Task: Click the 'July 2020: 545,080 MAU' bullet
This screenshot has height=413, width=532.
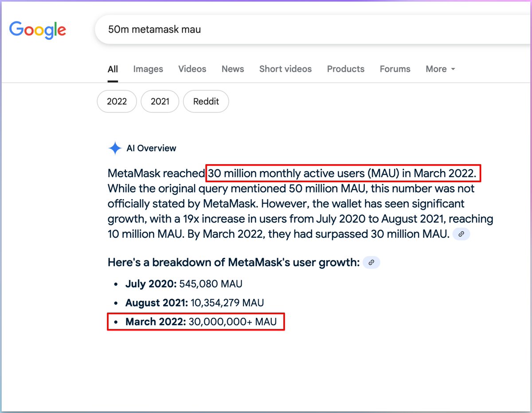Action: click(184, 284)
